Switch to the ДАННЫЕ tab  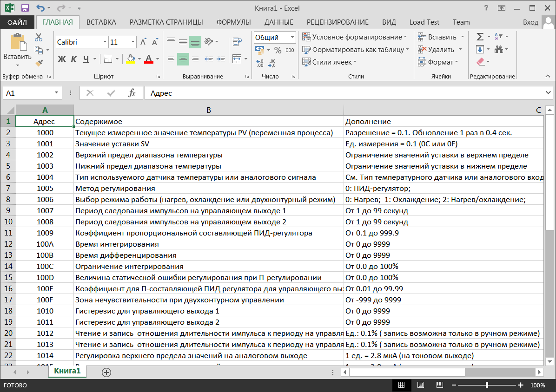279,22
